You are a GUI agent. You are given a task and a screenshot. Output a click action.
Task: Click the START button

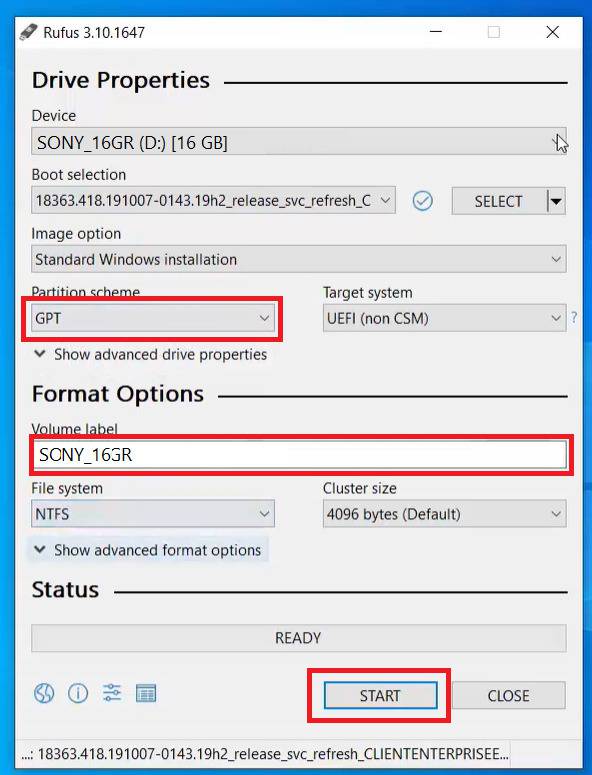[381, 695]
